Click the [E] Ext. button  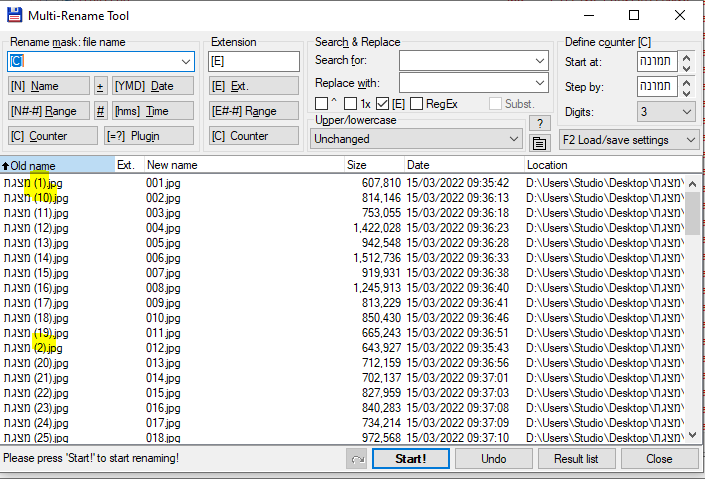[x=254, y=86]
